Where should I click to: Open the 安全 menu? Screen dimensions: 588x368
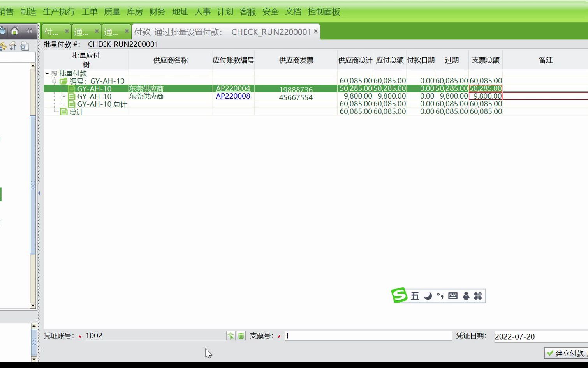(x=271, y=12)
